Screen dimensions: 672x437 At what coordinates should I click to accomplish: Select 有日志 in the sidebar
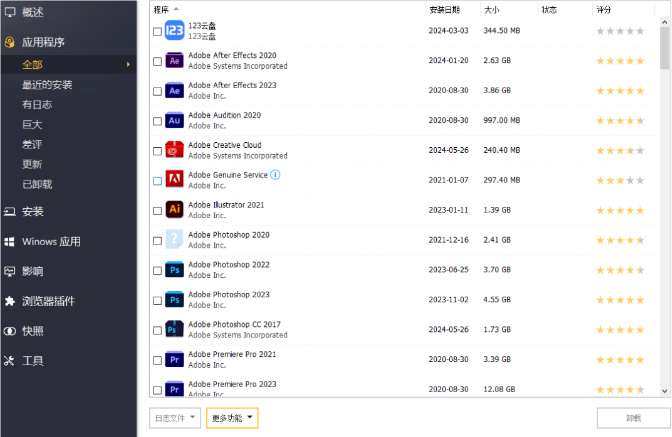click(x=37, y=105)
